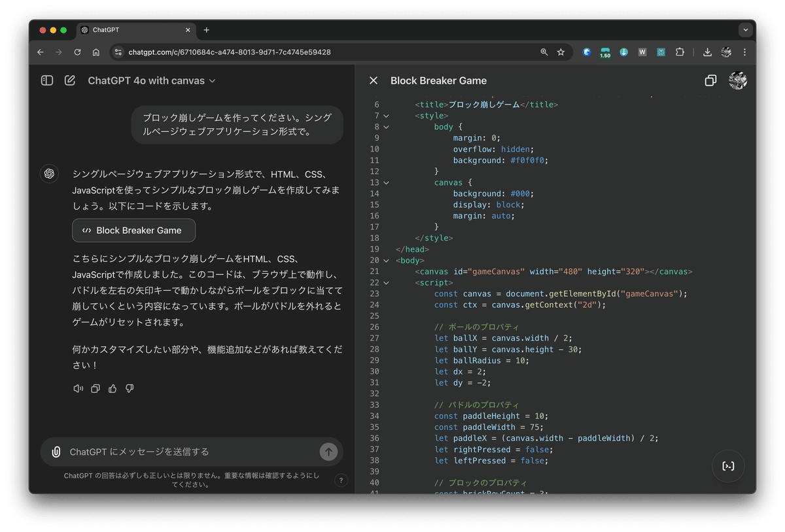Open the blue download arrow extension
This screenshot has height=532, width=785.
click(623, 52)
